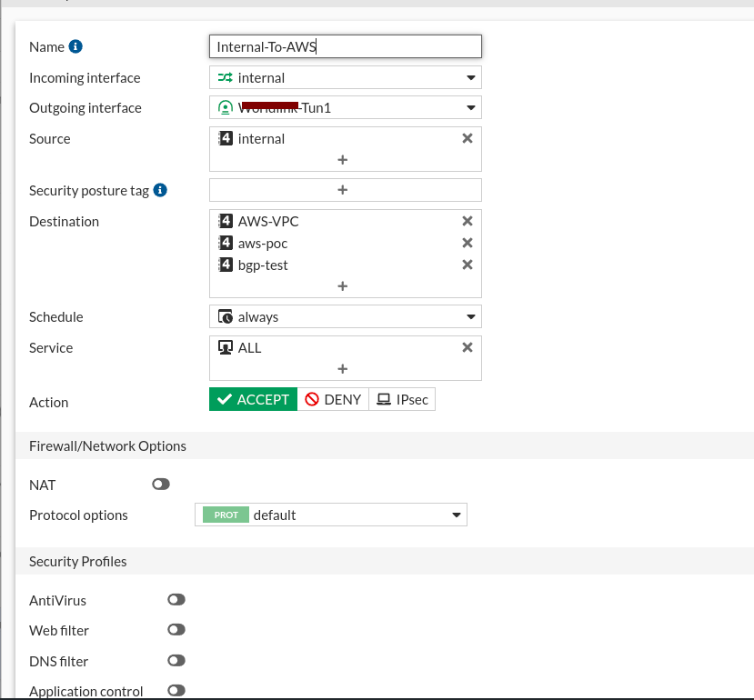
Task: Select the IPsec action
Action: 402,399
